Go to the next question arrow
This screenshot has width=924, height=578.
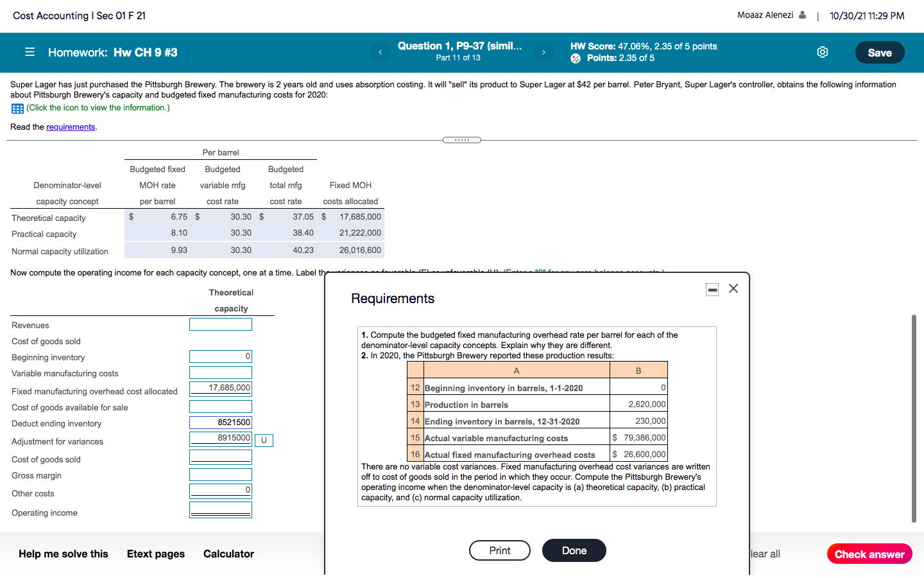click(x=543, y=53)
